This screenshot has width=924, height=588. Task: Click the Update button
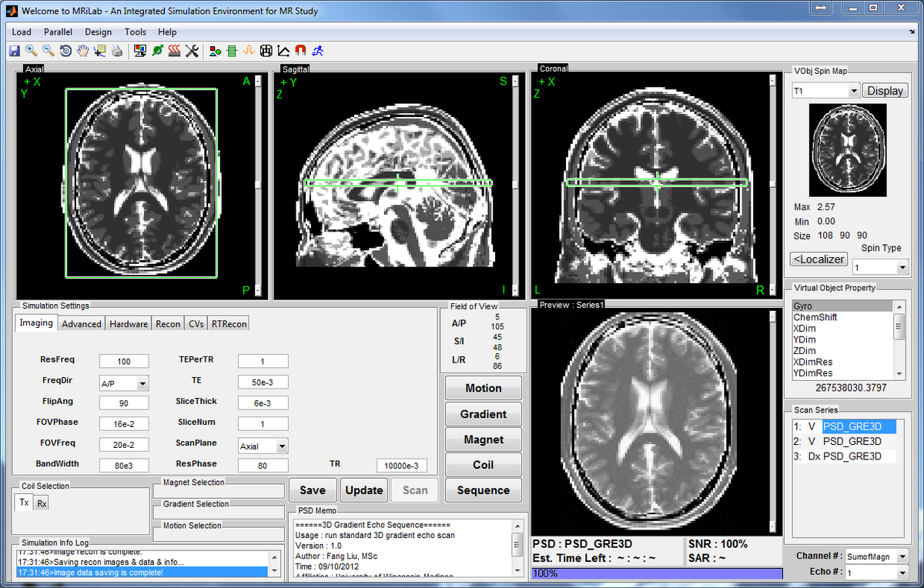364,490
